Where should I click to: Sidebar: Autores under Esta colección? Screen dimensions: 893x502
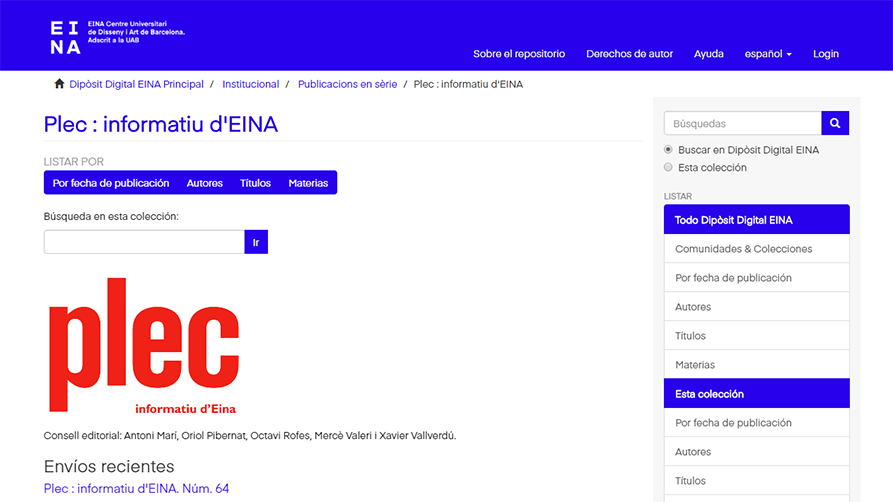click(x=756, y=452)
